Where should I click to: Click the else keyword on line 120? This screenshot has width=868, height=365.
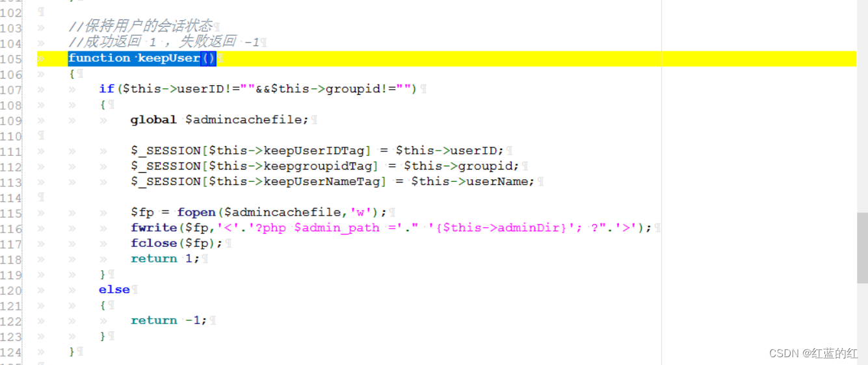tap(114, 290)
